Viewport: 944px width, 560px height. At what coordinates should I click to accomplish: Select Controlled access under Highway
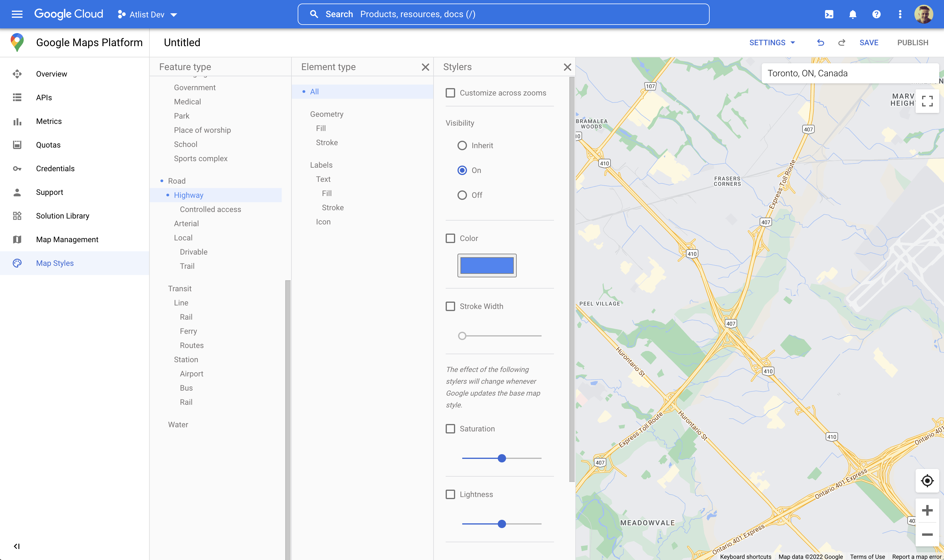click(x=210, y=209)
